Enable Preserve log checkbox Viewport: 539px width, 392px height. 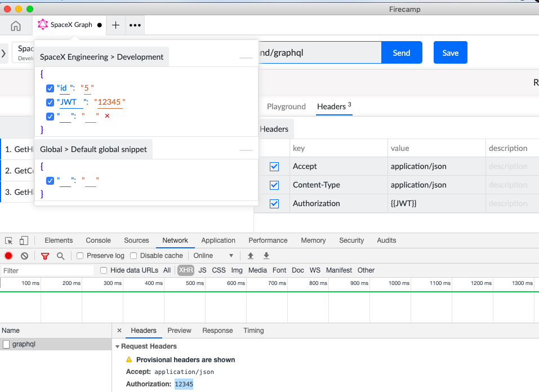click(80, 256)
